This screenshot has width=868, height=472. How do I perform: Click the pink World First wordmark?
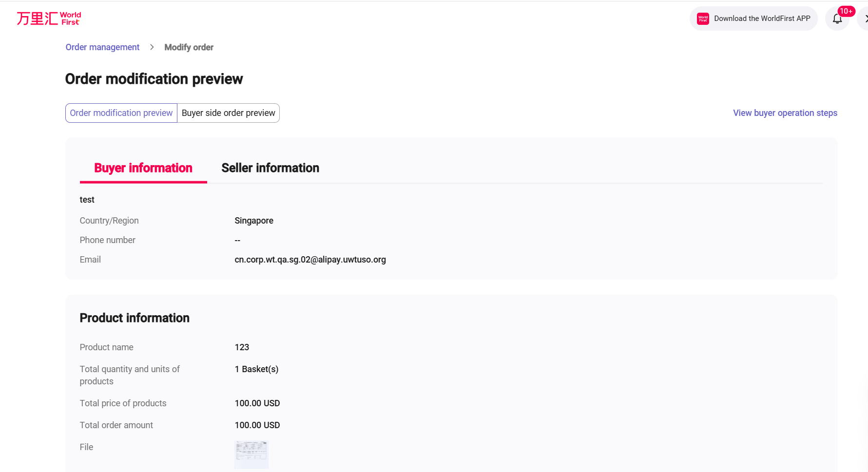point(70,18)
